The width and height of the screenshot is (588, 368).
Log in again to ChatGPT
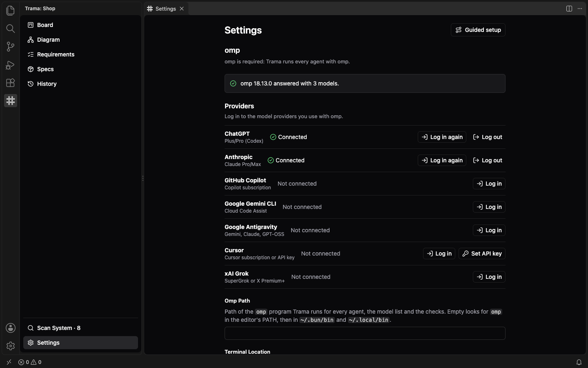coord(442,137)
